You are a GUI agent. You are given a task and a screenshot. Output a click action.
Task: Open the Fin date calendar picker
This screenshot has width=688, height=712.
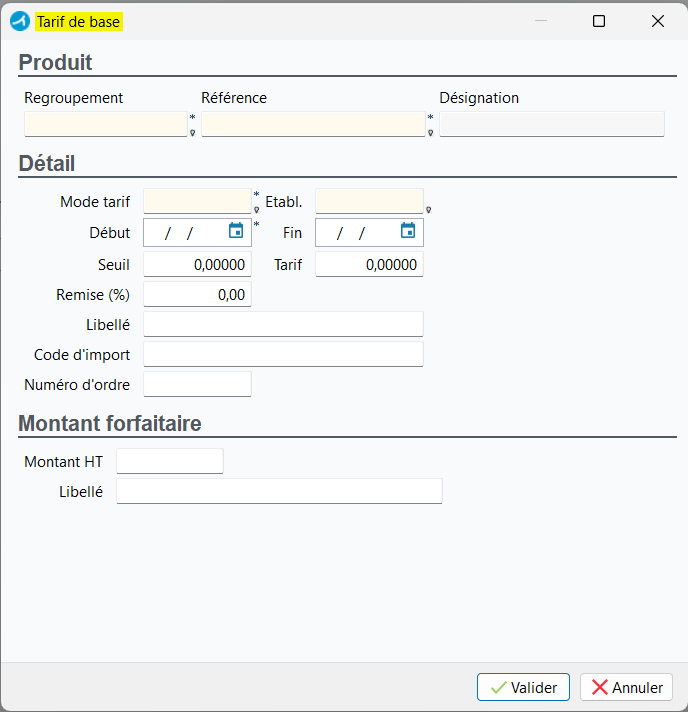pyautogui.click(x=408, y=231)
